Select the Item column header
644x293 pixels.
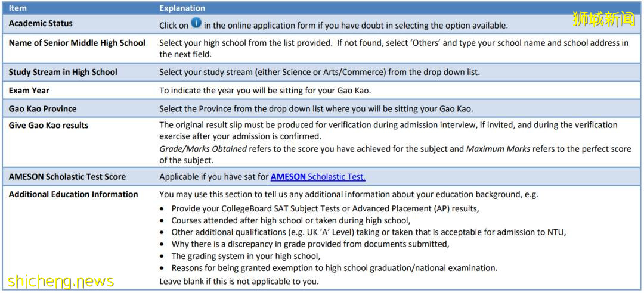(x=18, y=8)
